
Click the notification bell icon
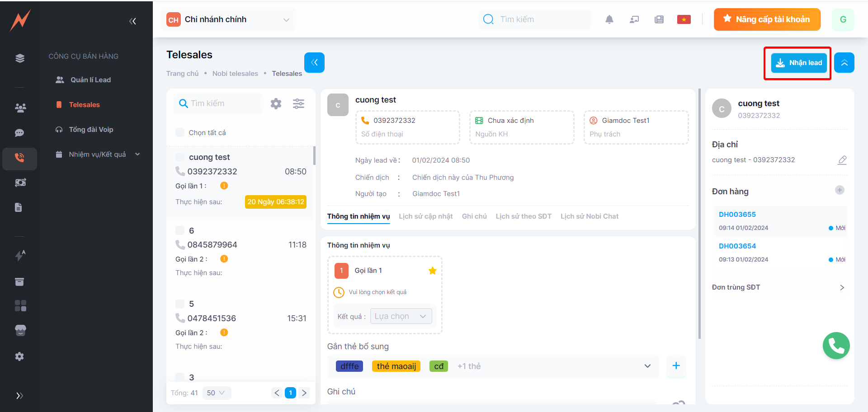[x=609, y=19]
